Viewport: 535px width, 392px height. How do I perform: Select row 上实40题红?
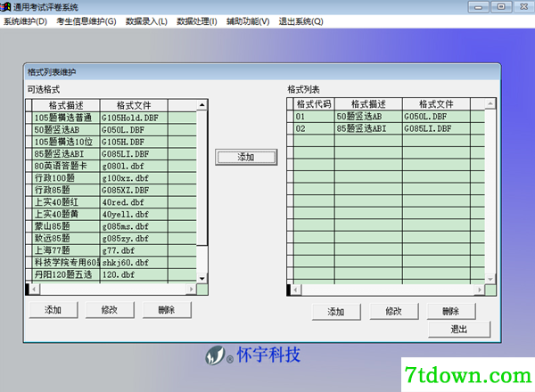[66, 202]
